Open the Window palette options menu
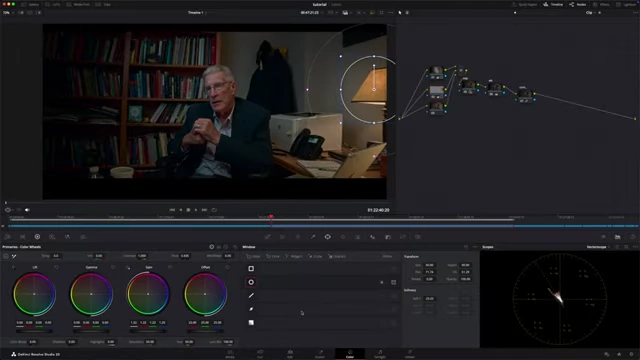The image size is (640, 360). [x=475, y=247]
